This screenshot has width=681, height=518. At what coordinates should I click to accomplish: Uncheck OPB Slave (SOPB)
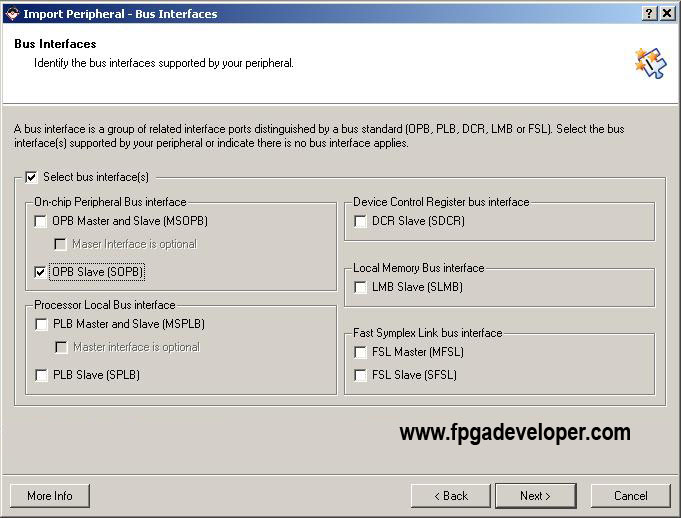pyautogui.click(x=40, y=272)
